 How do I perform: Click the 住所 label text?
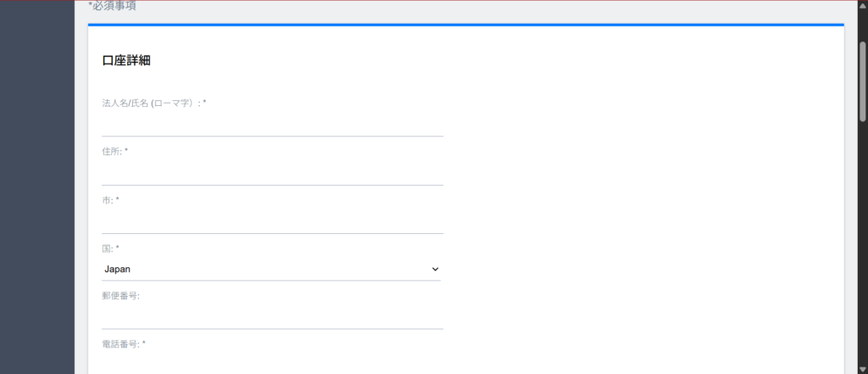point(114,151)
